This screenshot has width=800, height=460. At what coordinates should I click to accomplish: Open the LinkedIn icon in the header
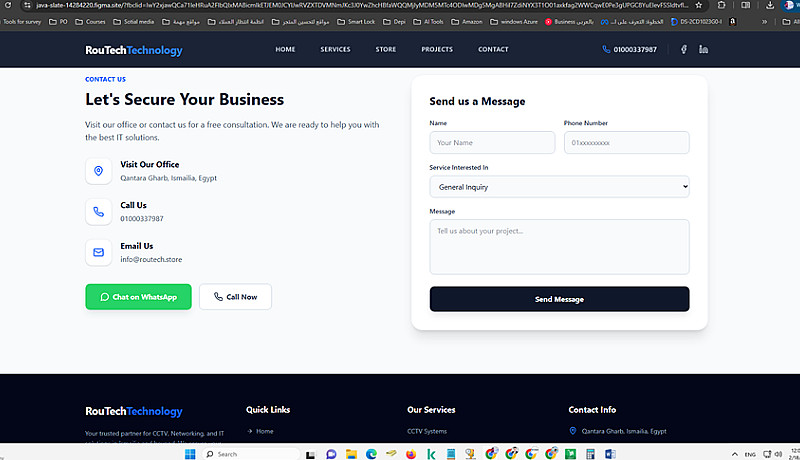point(703,49)
